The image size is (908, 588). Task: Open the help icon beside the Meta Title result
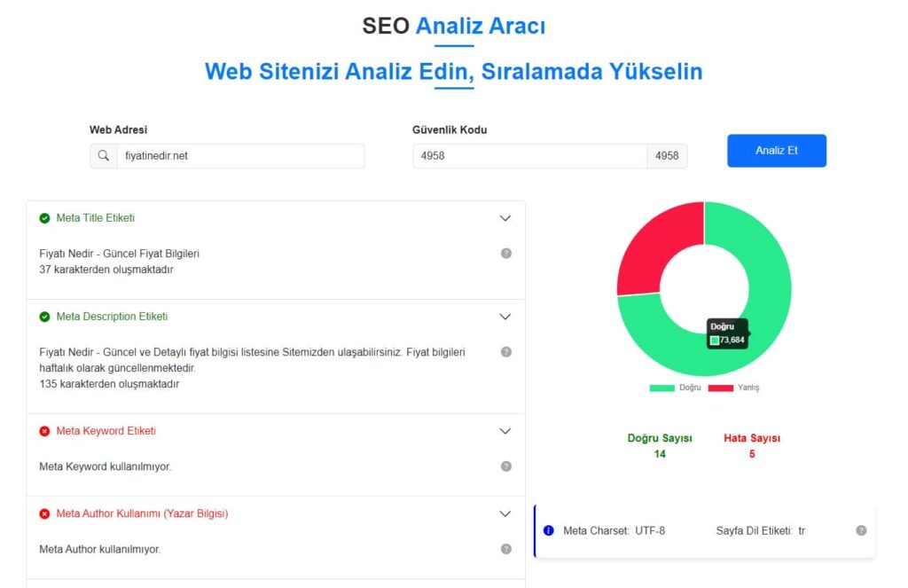coord(506,253)
